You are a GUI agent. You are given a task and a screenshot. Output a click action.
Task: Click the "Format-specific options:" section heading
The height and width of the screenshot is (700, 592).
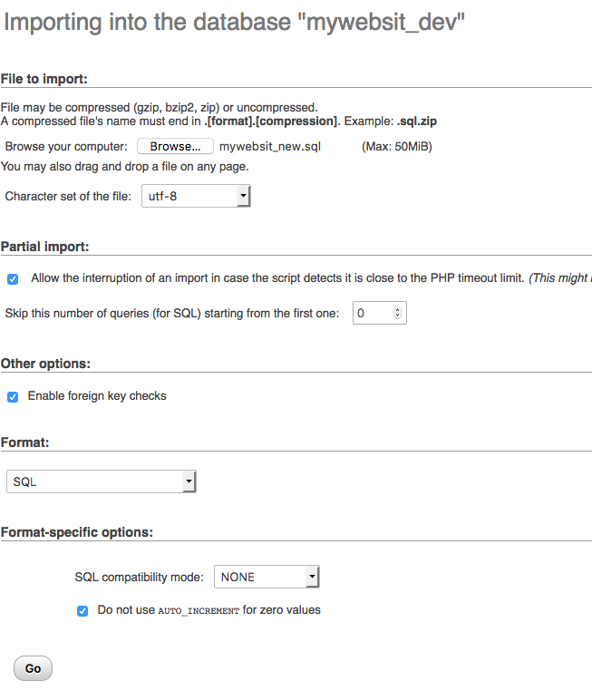[x=76, y=531]
